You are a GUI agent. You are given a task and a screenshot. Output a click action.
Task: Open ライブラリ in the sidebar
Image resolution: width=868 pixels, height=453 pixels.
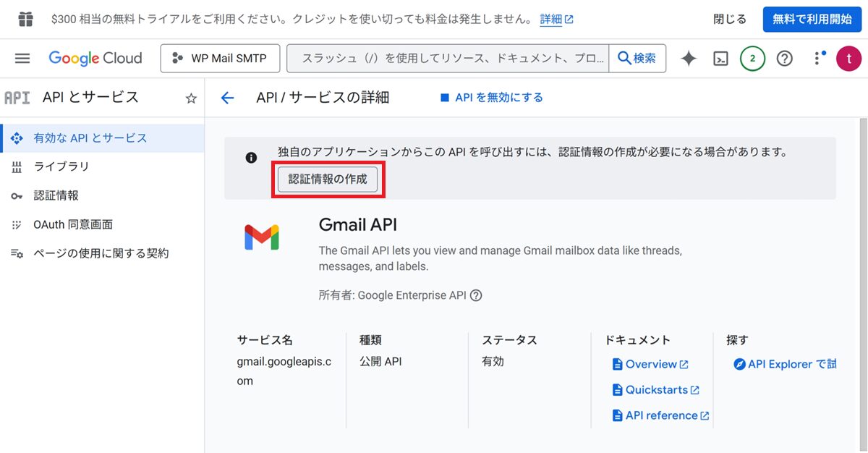pyautogui.click(x=61, y=166)
